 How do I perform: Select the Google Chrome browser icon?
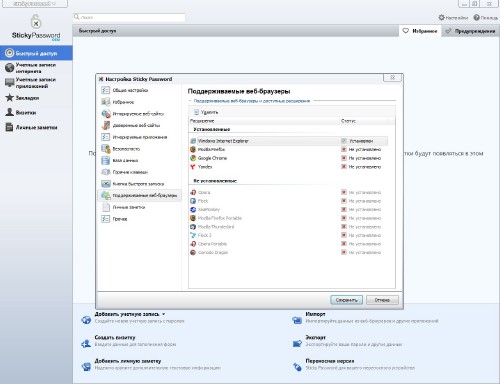pos(193,158)
